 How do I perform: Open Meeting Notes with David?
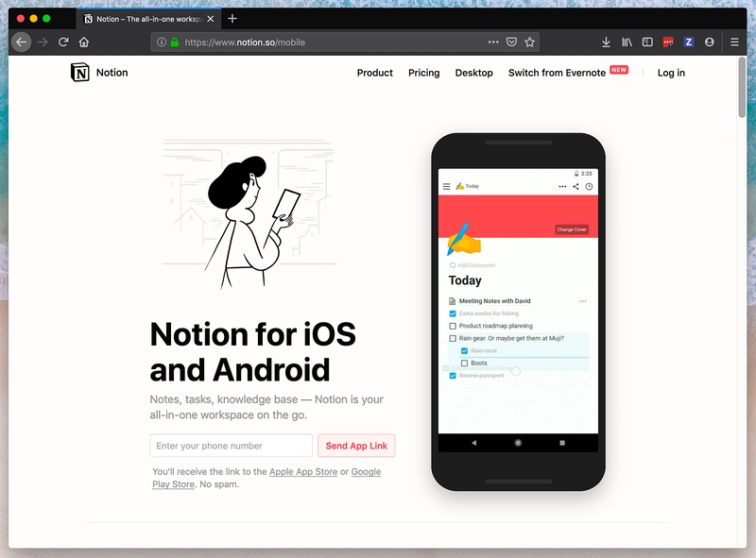[494, 301]
